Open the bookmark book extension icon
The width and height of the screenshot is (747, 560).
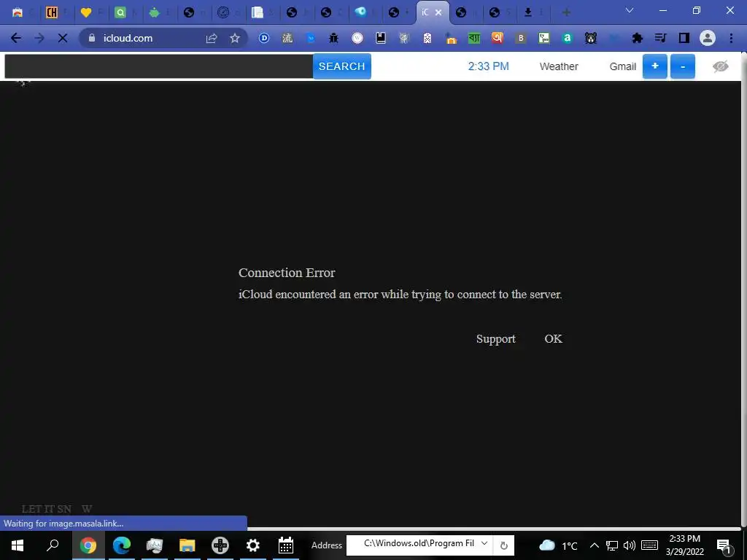pos(381,38)
